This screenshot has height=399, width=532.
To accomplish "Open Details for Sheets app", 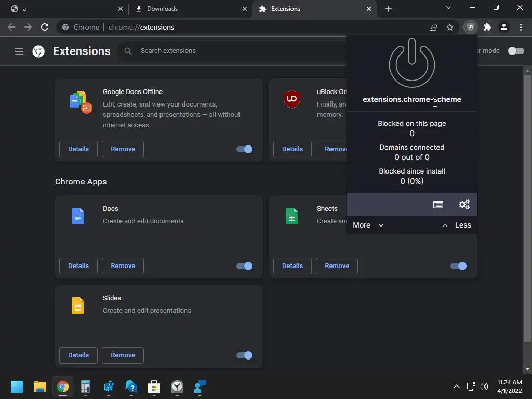I will coord(292,266).
